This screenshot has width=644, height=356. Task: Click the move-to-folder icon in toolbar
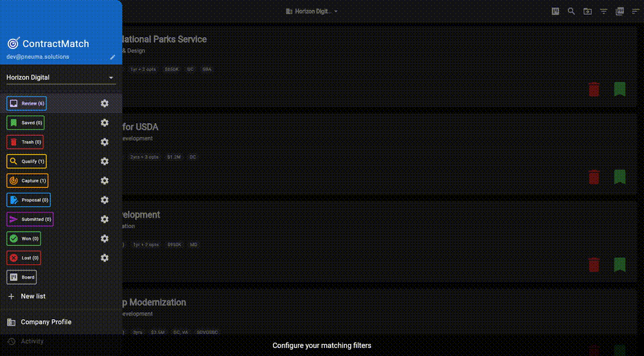click(x=588, y=11)
